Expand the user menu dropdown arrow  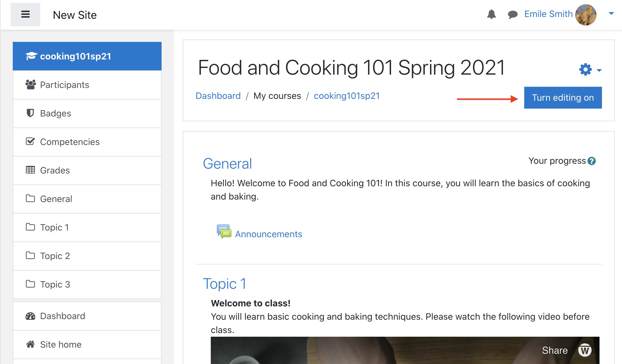pyautogui.click(x=611, y=13)
